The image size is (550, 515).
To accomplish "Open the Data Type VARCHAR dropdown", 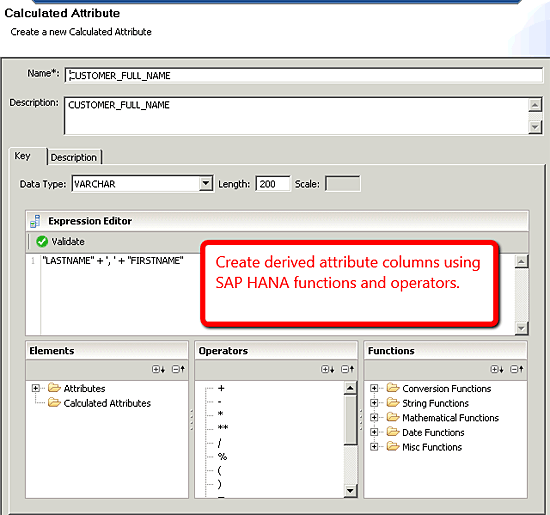I will [x=206, y=183].
